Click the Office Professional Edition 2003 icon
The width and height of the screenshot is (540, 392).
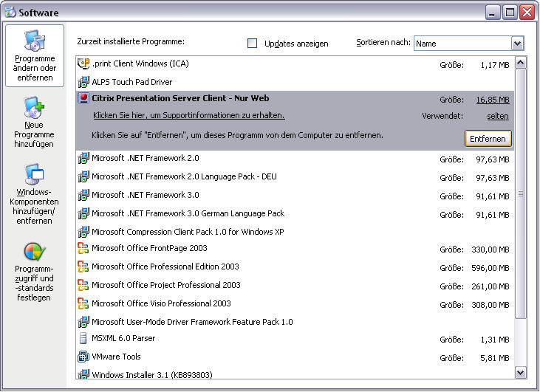click(83, 267)
